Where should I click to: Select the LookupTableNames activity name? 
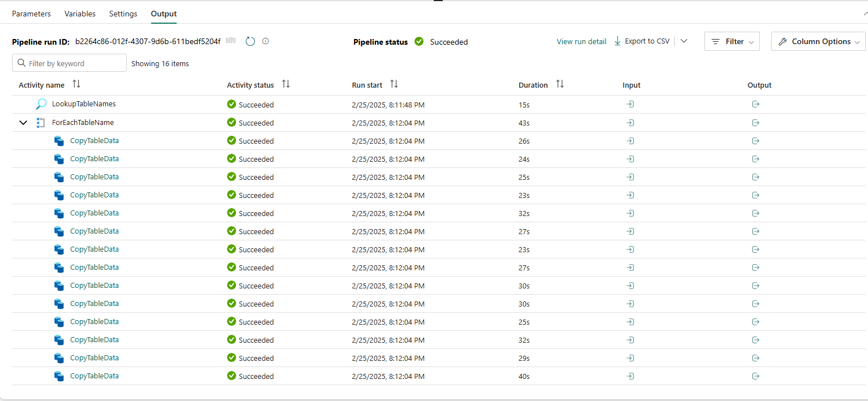point(83,104)
